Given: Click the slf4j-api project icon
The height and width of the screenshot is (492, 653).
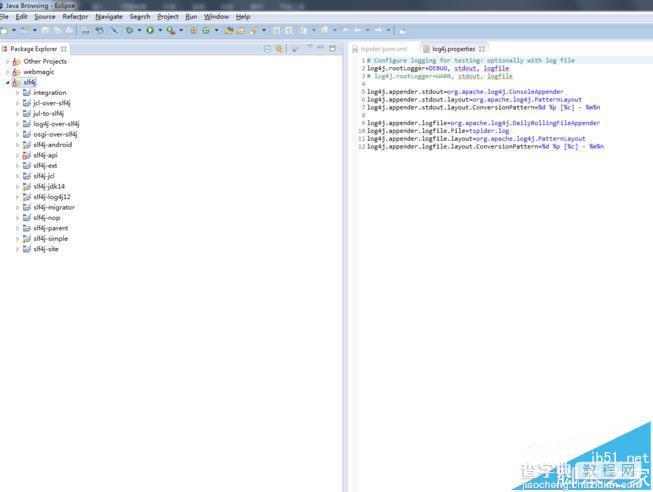Looking at the screenshot, I should coord(27,155).
